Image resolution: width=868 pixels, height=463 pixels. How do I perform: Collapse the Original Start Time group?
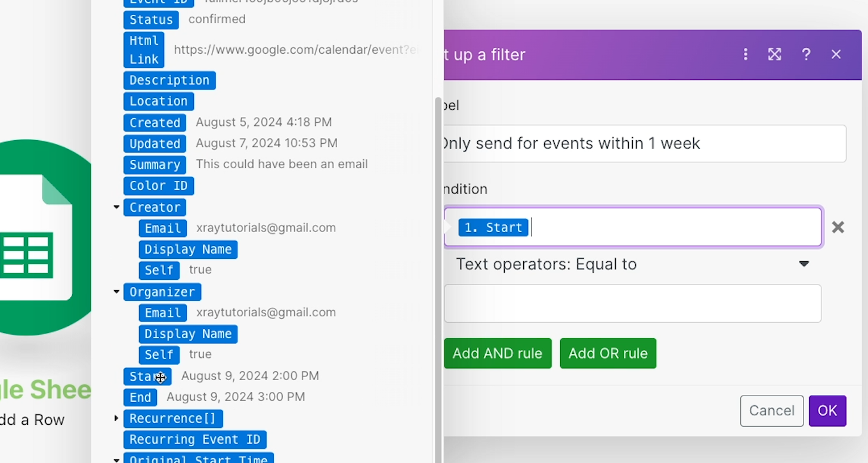116,460
